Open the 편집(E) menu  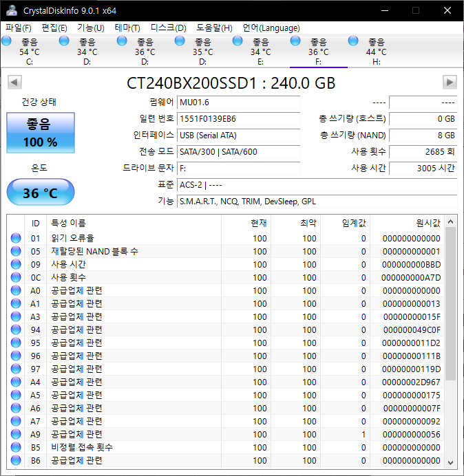[54, 28]
